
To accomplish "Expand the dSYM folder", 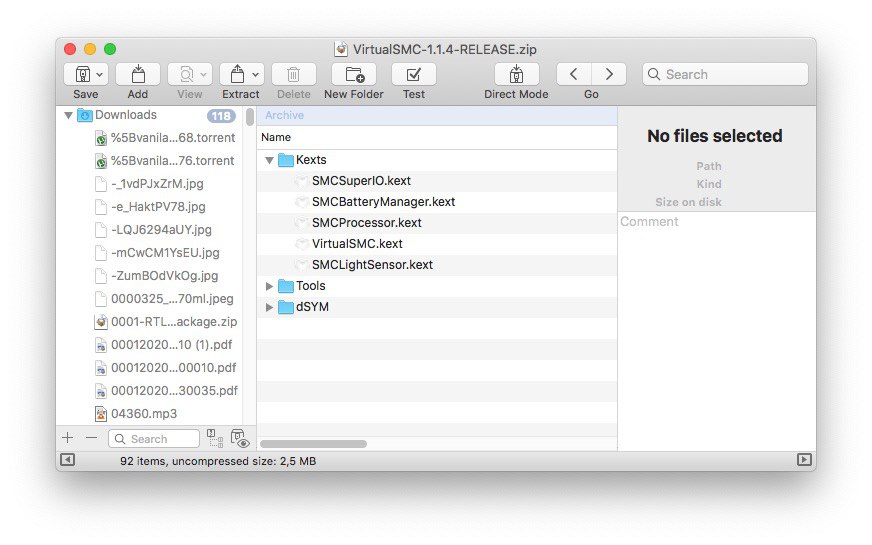I will tap(270, 308).
